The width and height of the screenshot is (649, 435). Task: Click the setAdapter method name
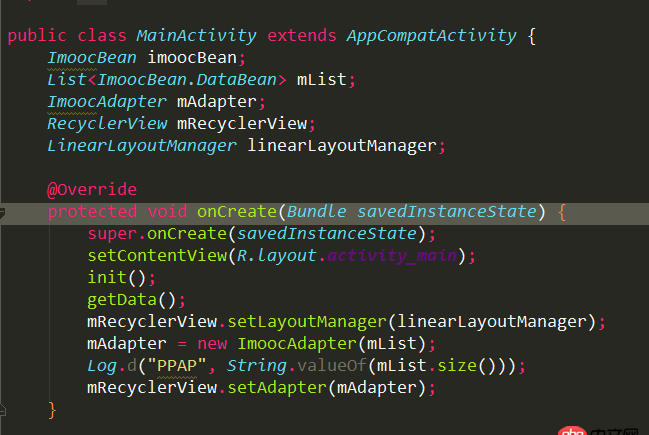pyautogui.click(x=277, y=387)
